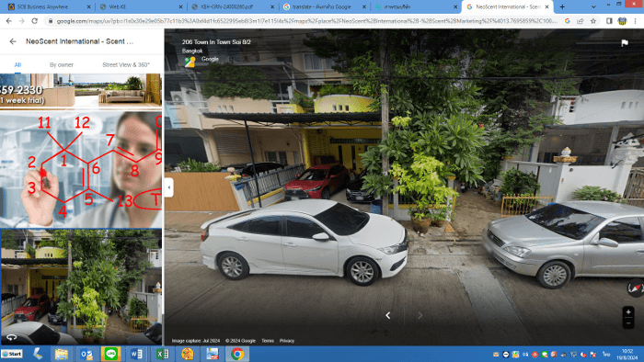
Task: Open the PDF app in taskbar
Action: click(212, 354)
